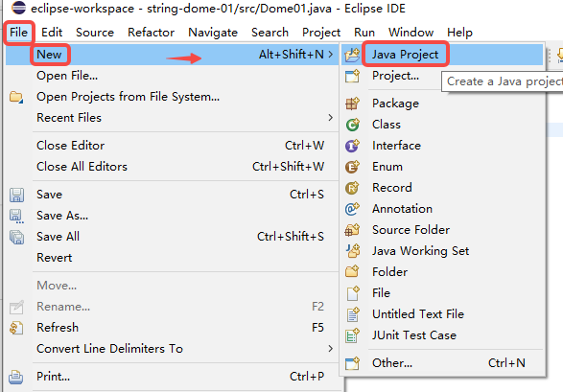The image size is (563, 392).
Task: Choose Recent Files entry
Action: pyautogui.click(x=173, y=118)
